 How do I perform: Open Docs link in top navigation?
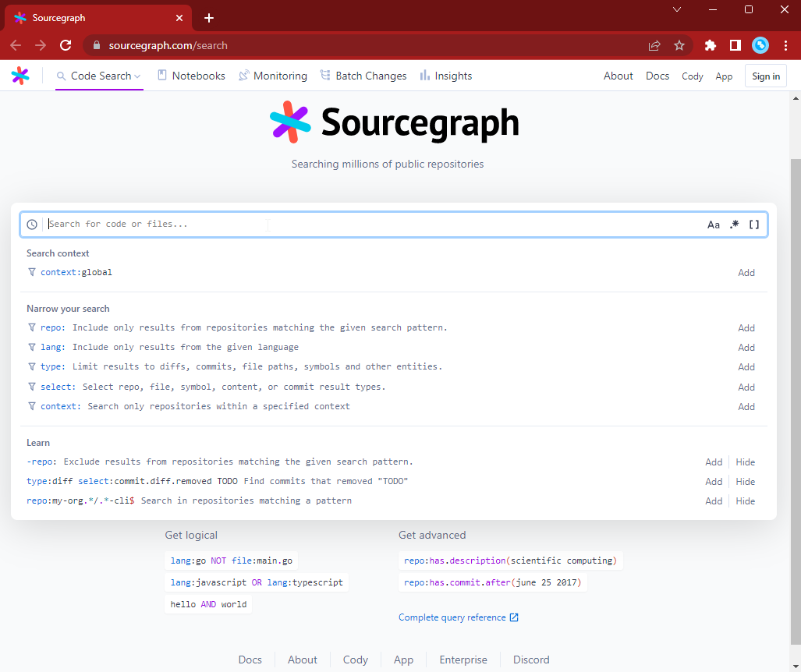657,76
